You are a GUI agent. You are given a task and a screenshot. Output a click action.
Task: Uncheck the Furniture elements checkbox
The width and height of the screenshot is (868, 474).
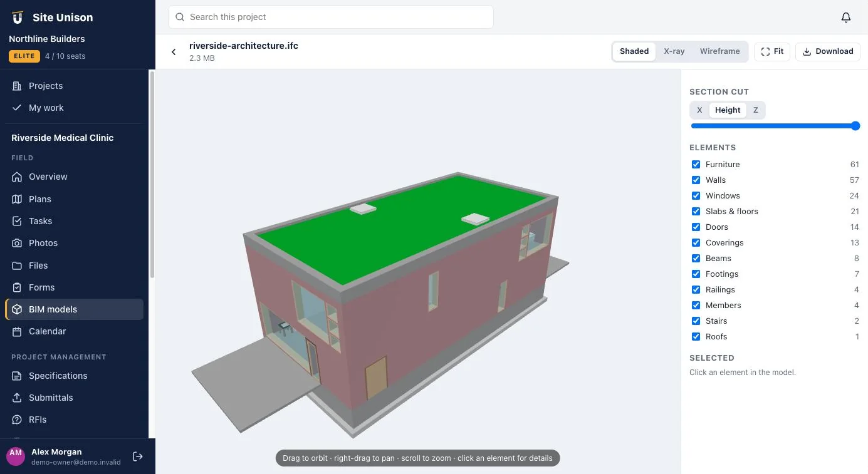tap(696, 164)
